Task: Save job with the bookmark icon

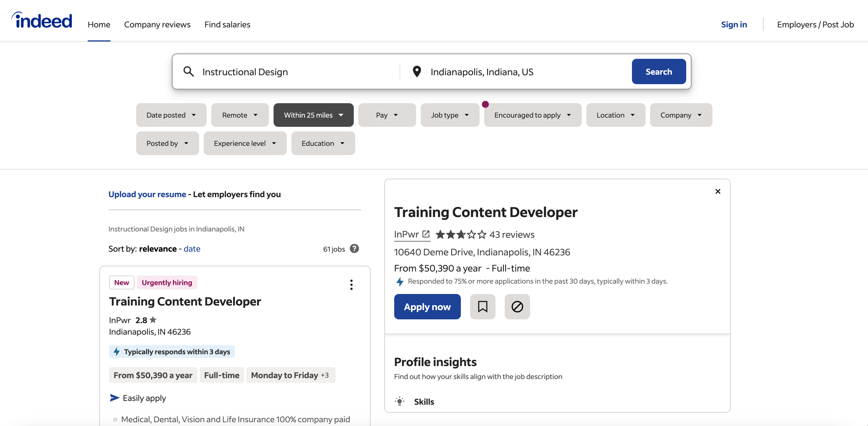Action: click(x=482, y=307)
